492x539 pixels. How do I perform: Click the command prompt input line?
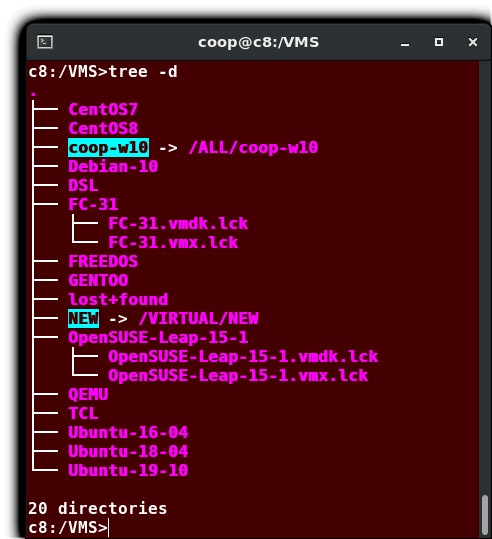253,528
